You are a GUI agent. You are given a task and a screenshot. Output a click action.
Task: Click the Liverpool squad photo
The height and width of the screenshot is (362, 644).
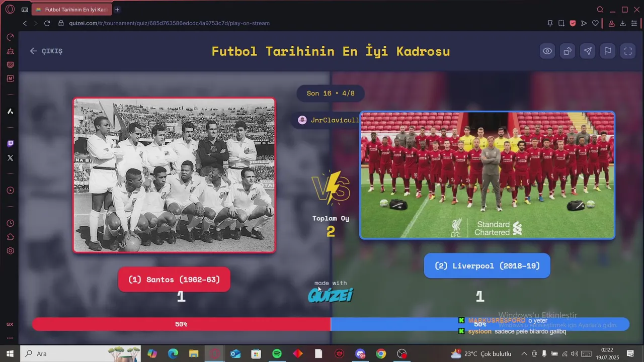487,175
